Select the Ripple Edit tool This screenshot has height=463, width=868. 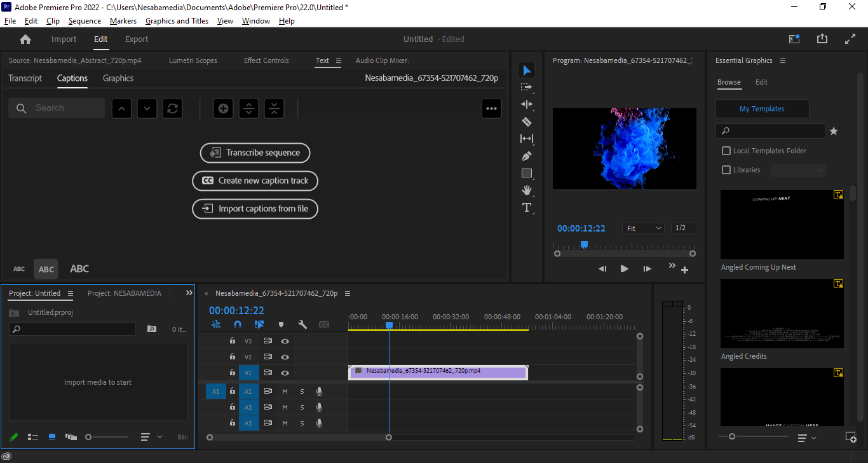pos(526,104)
